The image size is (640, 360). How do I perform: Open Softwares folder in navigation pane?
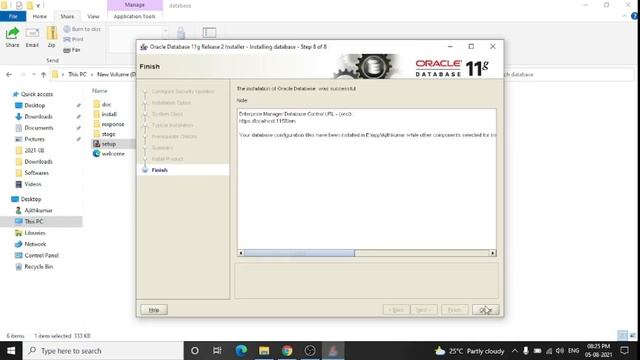(x=36, y=173)
